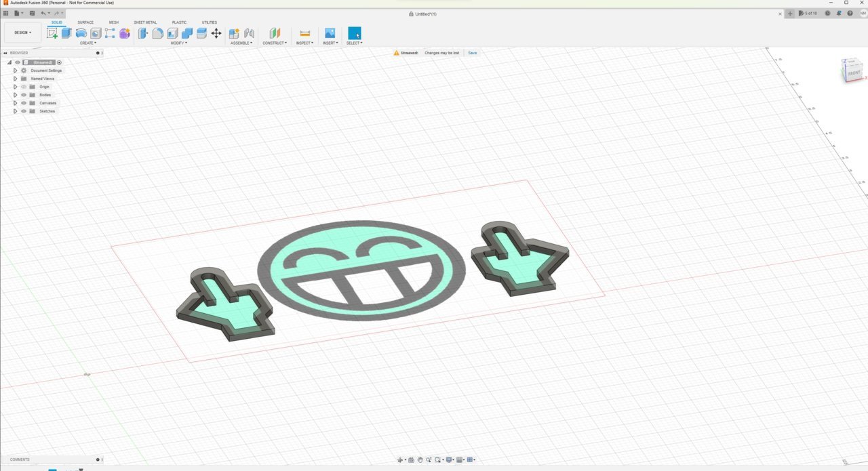Toggle visibility of the Sketches folder
Screen dimensions: 868x471
24,111
